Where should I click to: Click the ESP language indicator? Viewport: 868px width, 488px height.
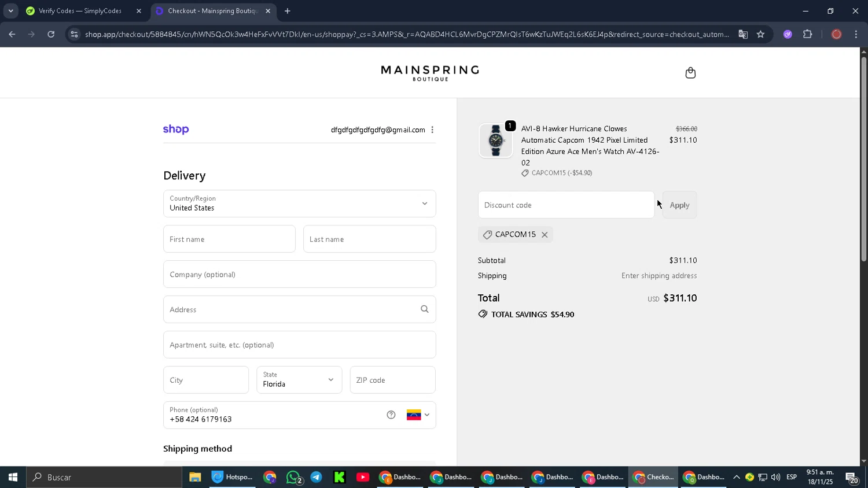coord(792,477)
